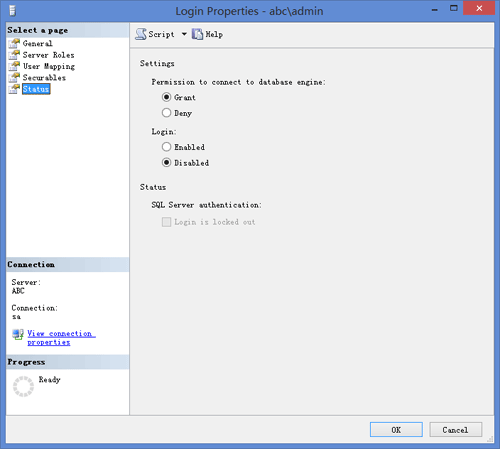Screen dimensions: 500x449
Task: Click the Help book icon
Action: 197,34
